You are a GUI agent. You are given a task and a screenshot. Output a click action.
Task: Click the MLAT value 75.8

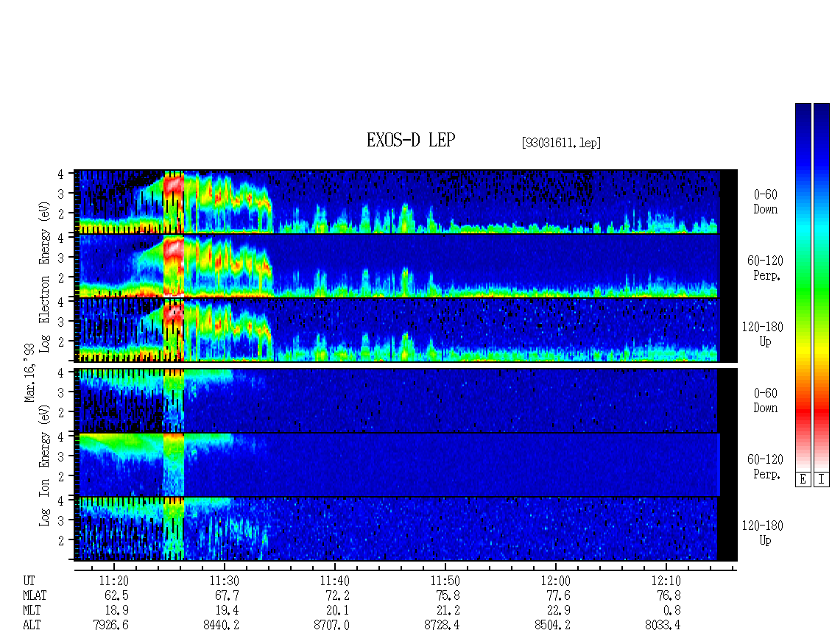448,595
